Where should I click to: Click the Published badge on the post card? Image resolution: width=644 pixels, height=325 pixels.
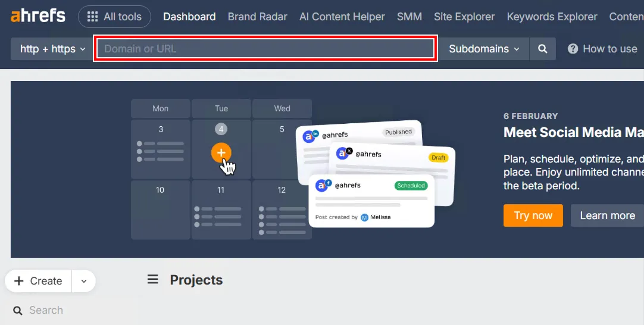(398, 132)
